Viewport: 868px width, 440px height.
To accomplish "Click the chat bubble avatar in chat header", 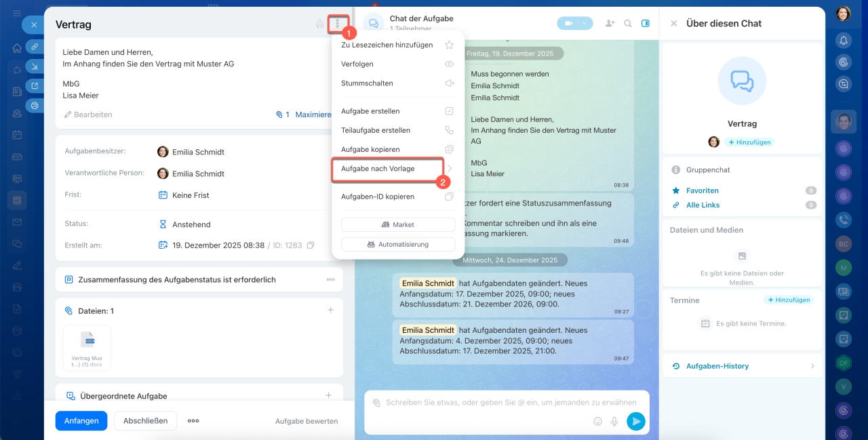I will [374, 23].
